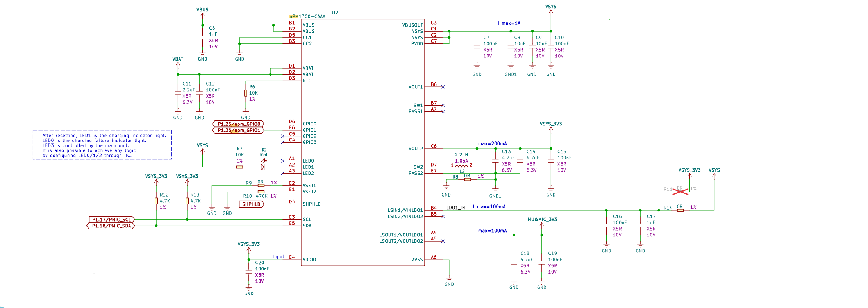
Task: Click the IMU&MIC_3V3 power label
Action: 541,220
